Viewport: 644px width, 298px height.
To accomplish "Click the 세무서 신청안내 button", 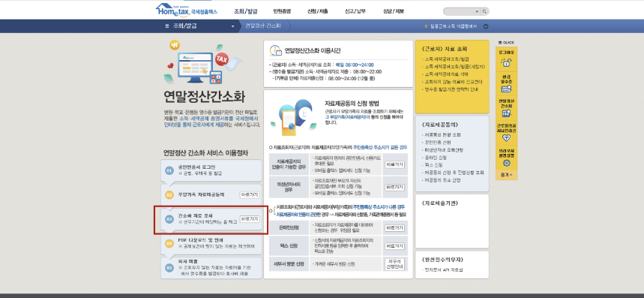I will coord(394,264).
